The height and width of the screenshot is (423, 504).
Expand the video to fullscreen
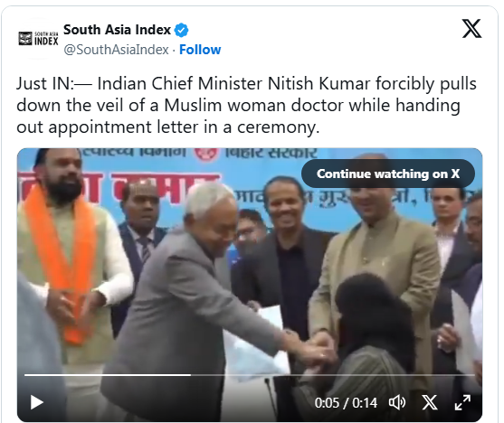point(462,402)
